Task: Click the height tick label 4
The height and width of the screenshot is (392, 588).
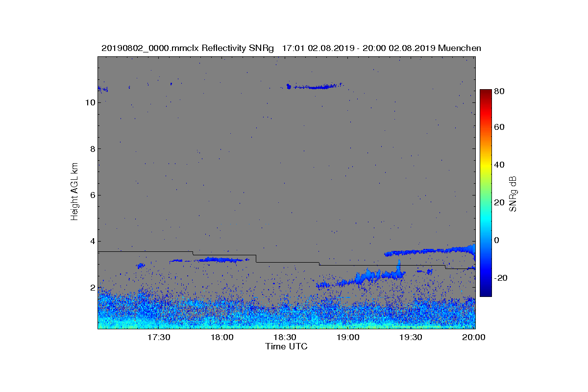Action: pyautogui.click(x=92, y=241)
